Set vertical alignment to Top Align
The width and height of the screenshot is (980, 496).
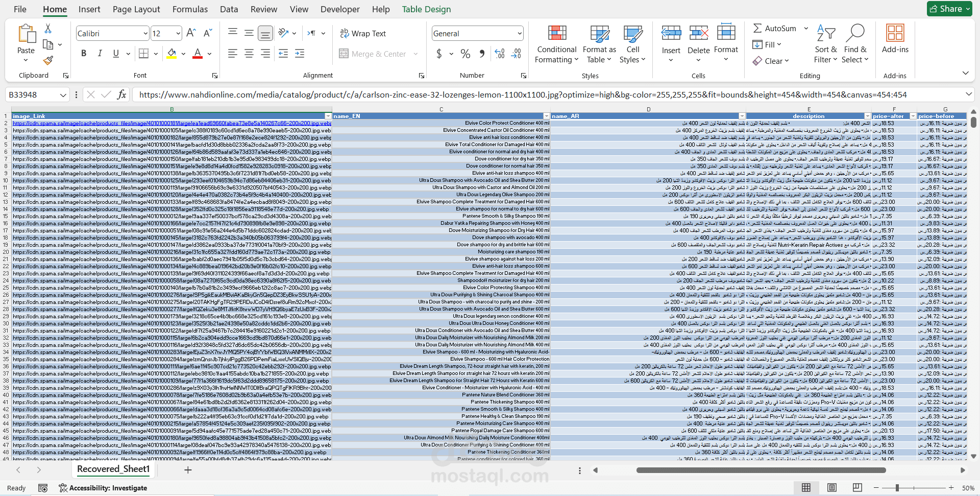tap(233, 33)
